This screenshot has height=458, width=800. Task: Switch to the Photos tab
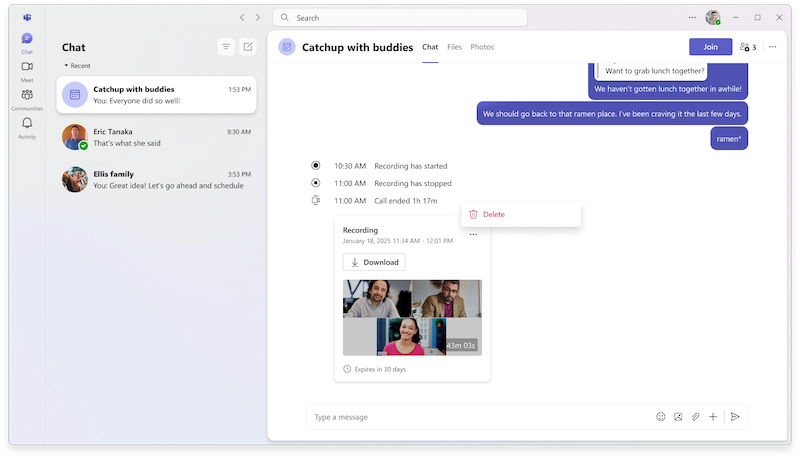pos(482,47)
